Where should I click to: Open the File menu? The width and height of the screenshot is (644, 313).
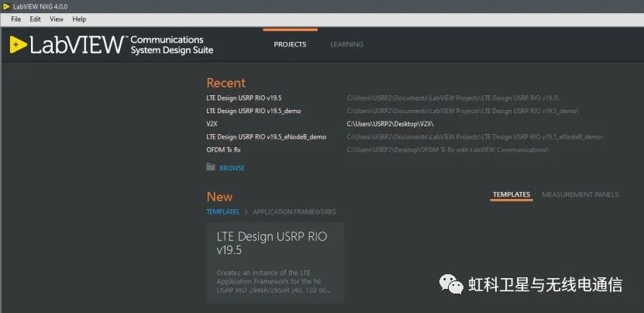[16, 19]
